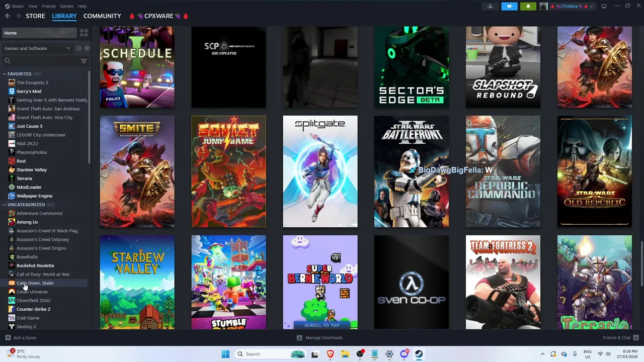Viewport: 644px width, 362px height.
Task: Open friends activity icon in title bar
Action: click(x=490, y=7)
